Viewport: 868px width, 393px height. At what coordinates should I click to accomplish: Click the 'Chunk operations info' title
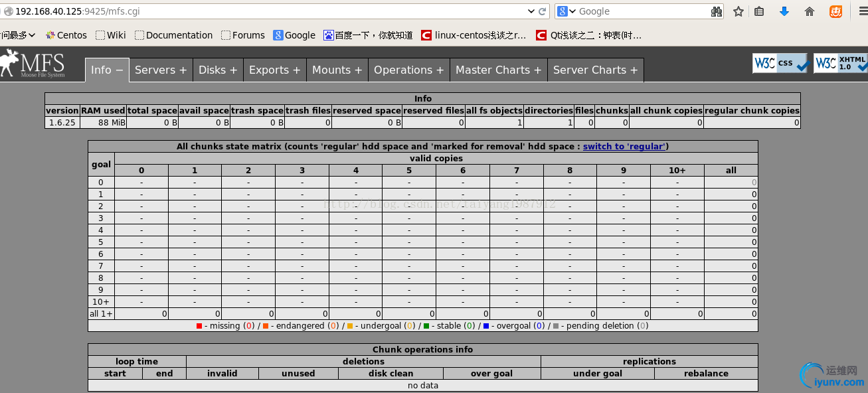click(423, 350)
